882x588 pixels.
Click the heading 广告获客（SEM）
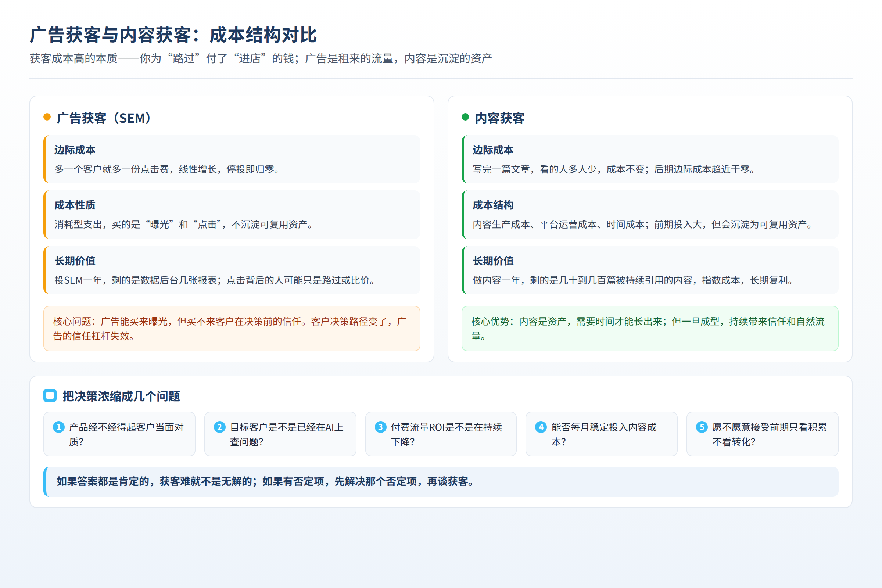pos(104,118)
